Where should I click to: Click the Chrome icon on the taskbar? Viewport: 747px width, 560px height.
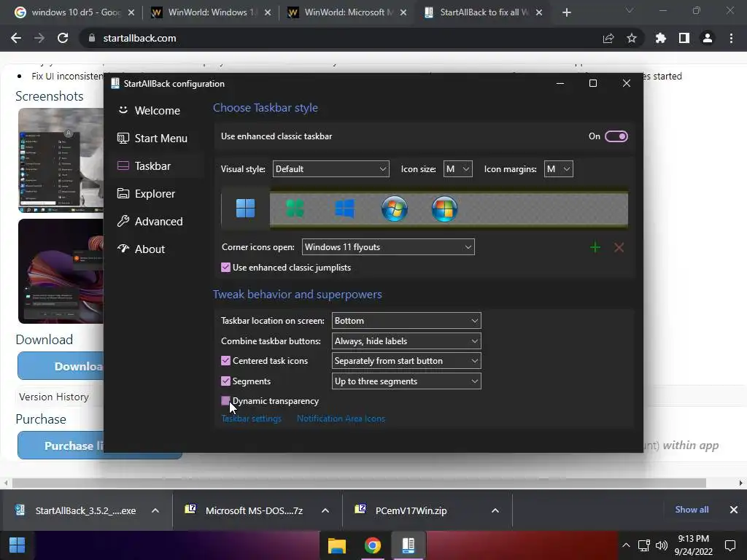tap(373, 545)
